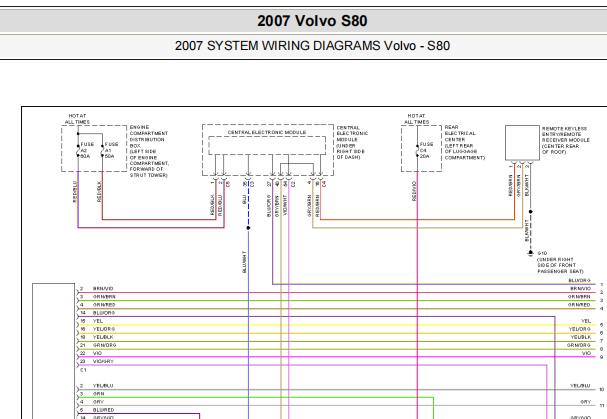Screen dimensions: 607x419
Task: Click "HOT AT ALL TIMES" above engine compartment box
Action: (77, 119)
